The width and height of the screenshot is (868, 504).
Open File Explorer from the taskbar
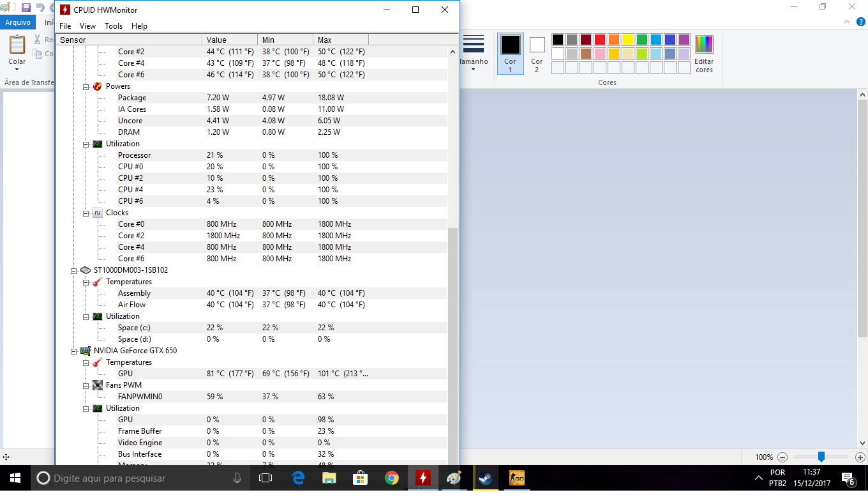coord(329,478)
